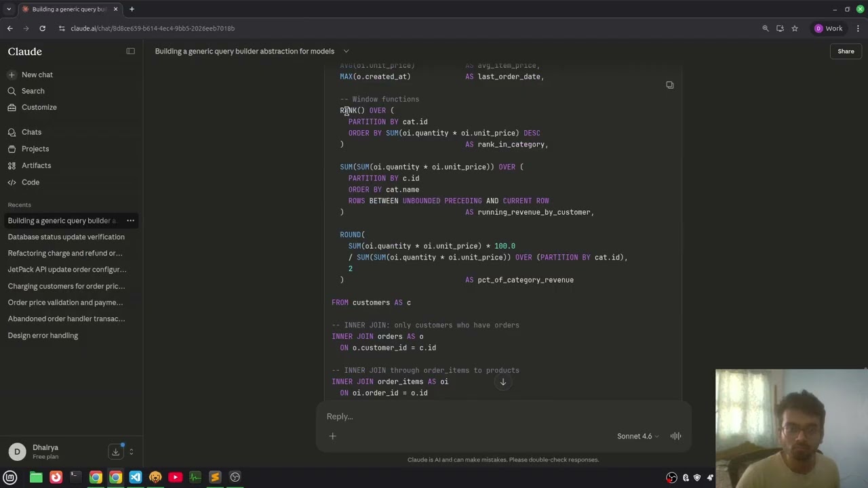Open VS Code from taskbar
The image size is (868, 488).
(x=136, y=477)
